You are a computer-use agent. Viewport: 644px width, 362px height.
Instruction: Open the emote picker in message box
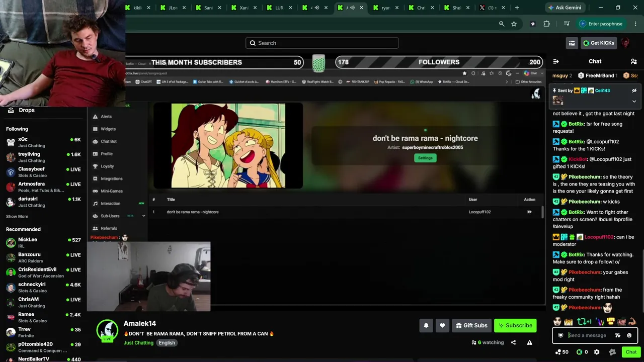tap(629, 335)
